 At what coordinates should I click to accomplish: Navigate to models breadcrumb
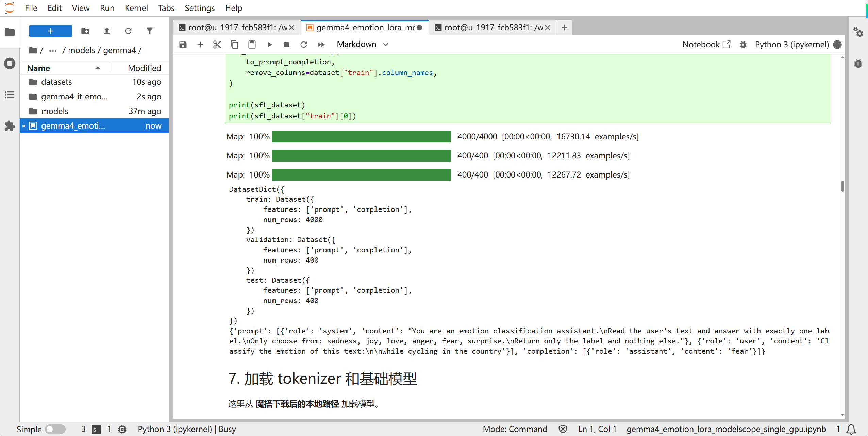(81, 50)
